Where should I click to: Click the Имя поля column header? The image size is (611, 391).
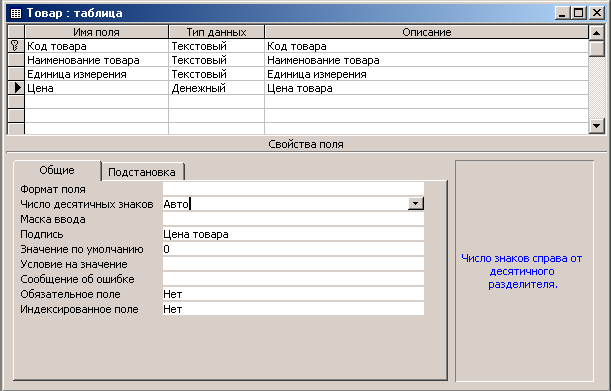[x=97, y=32]
